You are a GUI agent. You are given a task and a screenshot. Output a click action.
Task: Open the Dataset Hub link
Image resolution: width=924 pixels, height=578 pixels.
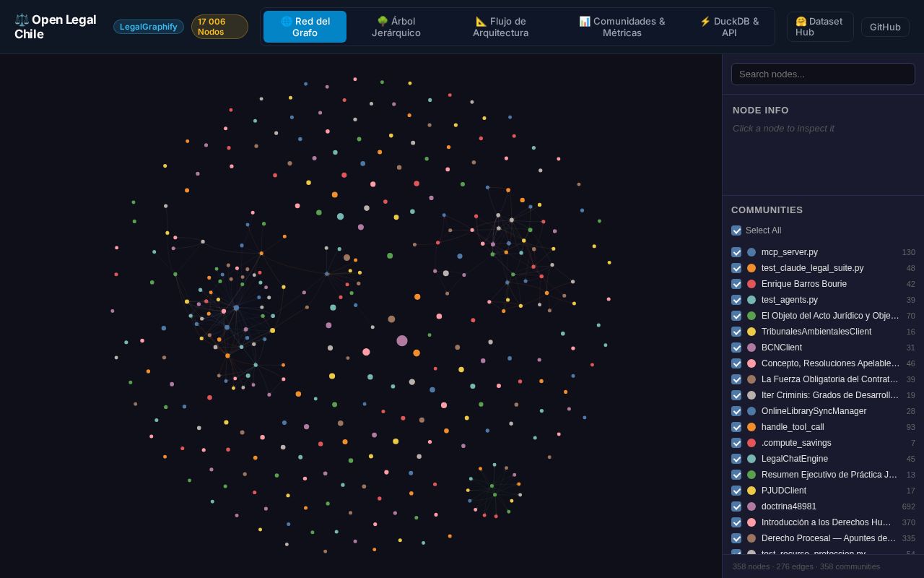pyautogui.click(x=819, y=27)
